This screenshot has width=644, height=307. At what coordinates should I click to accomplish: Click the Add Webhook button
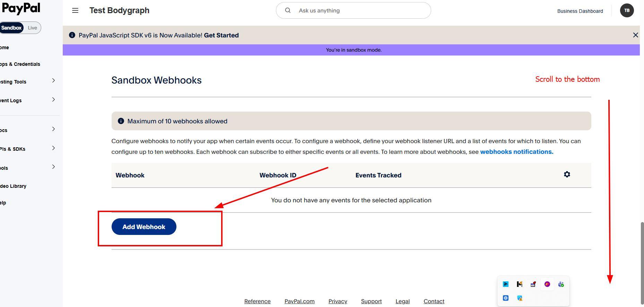point(144,227)
